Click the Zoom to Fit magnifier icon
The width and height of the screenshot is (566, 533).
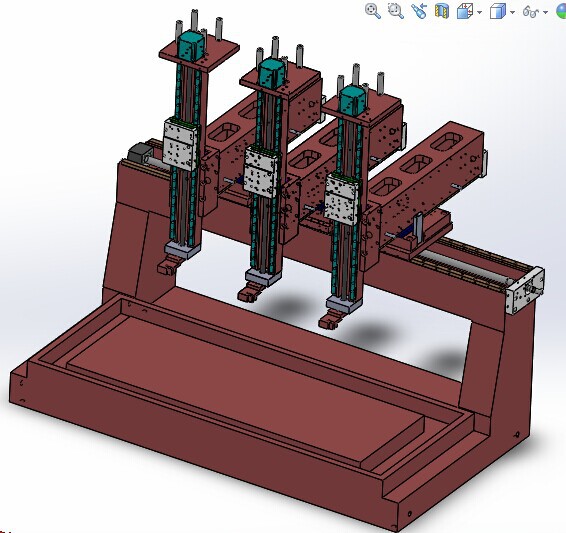[x=373, y=11]
